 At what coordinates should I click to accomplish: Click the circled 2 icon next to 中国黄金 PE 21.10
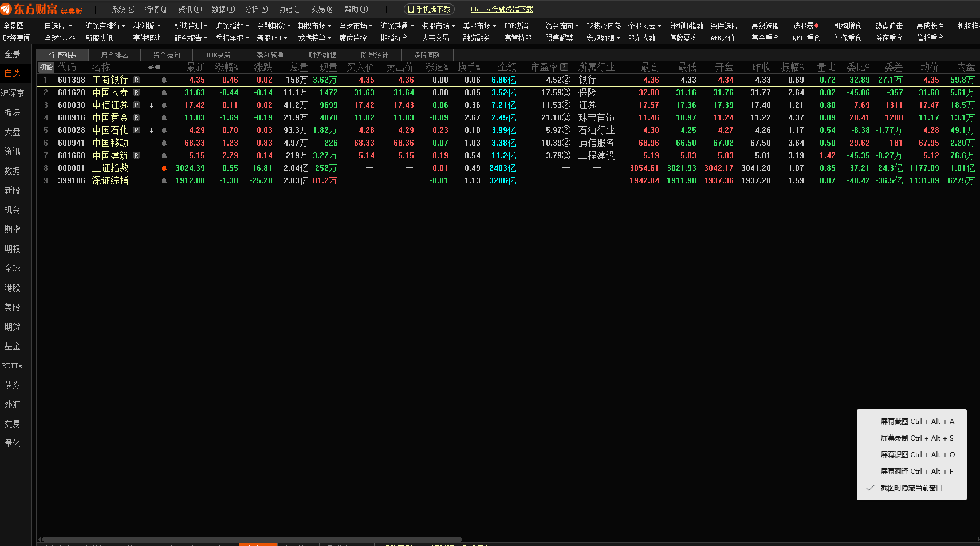pos(566,118)
